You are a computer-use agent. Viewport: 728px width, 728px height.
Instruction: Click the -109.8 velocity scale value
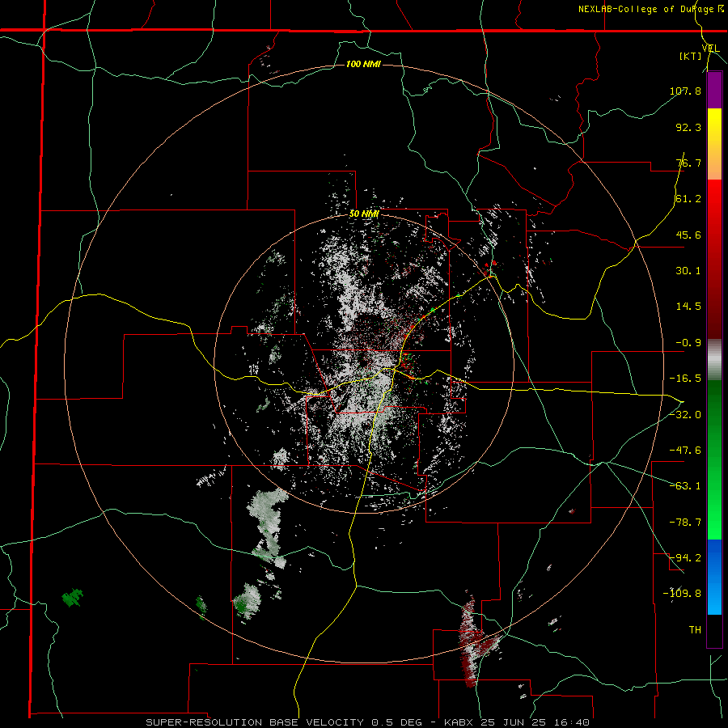pos(682,594)
